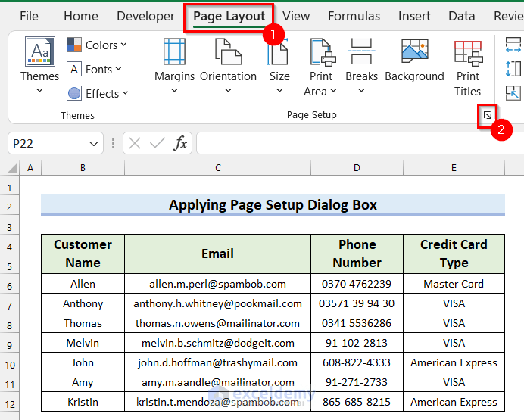The width and height of the screenshot is (524, 420).
Task: Click the Phone Number header cell
Action: 357,254
